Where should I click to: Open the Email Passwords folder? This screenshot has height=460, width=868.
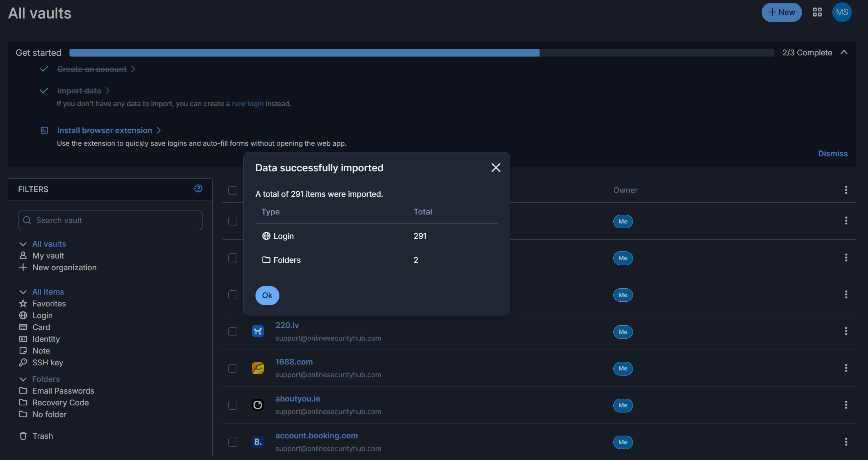[63, 391]
